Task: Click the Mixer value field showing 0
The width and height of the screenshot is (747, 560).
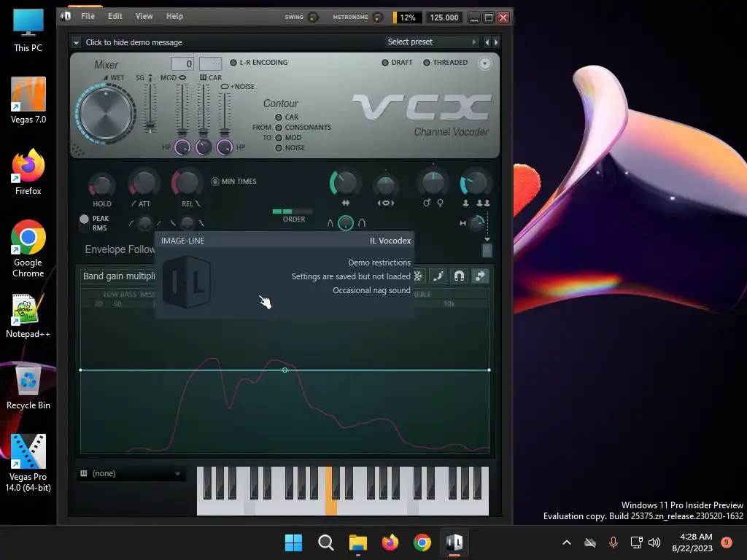Action: pos(182,63)
